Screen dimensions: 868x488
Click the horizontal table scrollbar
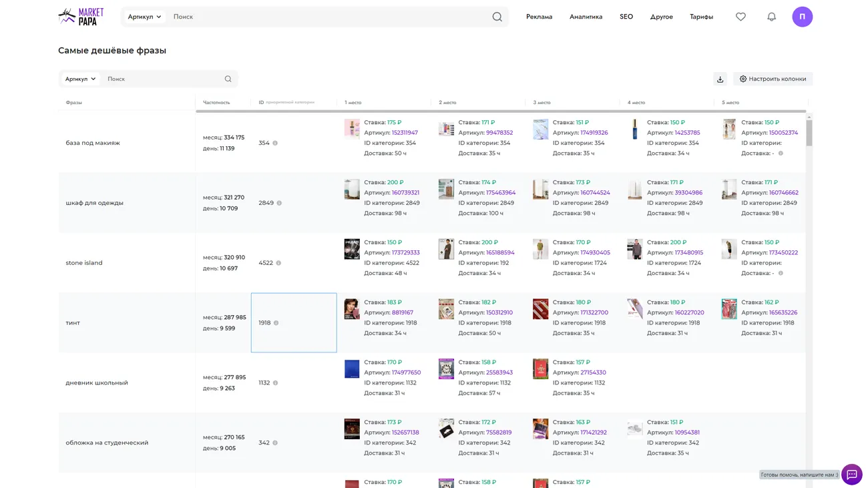click(501, 111)
